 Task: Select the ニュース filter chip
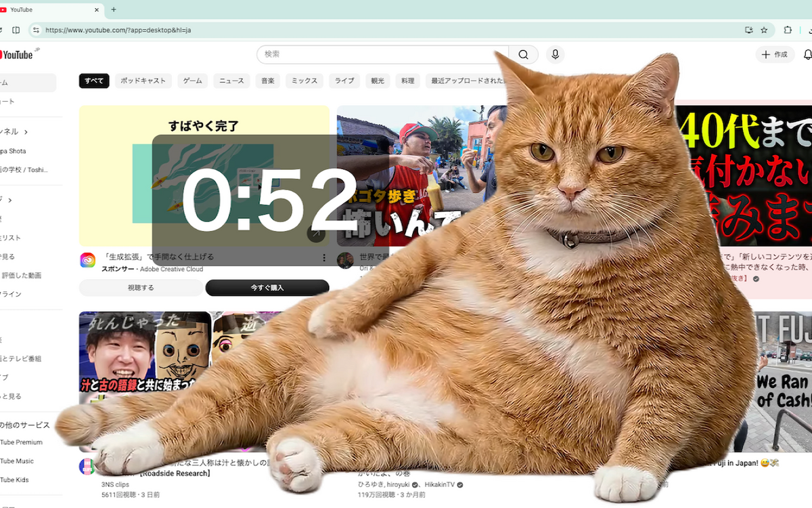(x=231, y=81)
